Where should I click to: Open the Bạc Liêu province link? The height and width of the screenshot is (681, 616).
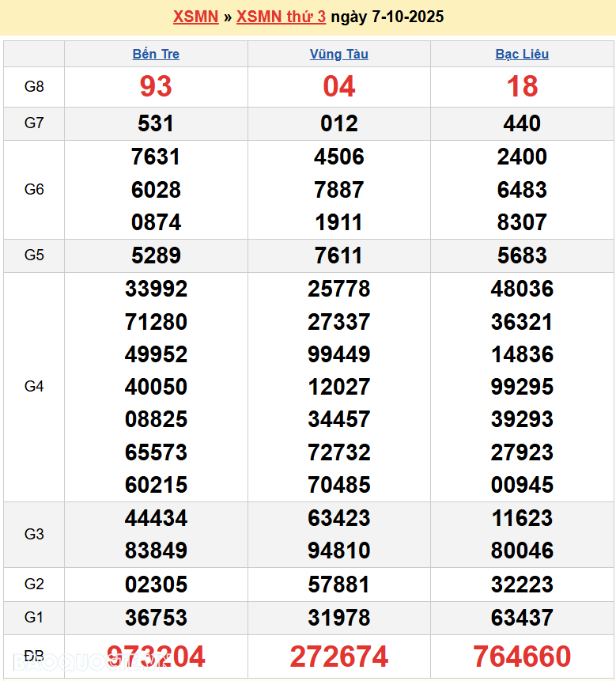tap(522, 54)
